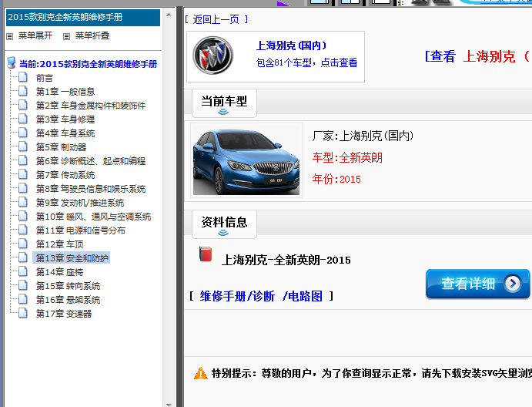
Task: Open 第9章 发动机/推进系统
Action: (x=80, y=203)
